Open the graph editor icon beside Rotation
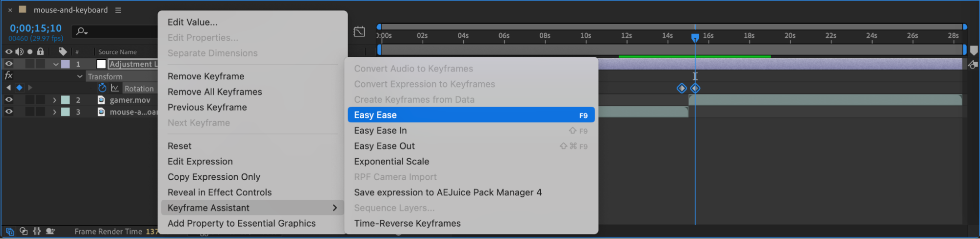This screenshot has height=239, width=980. coord(115,88)
